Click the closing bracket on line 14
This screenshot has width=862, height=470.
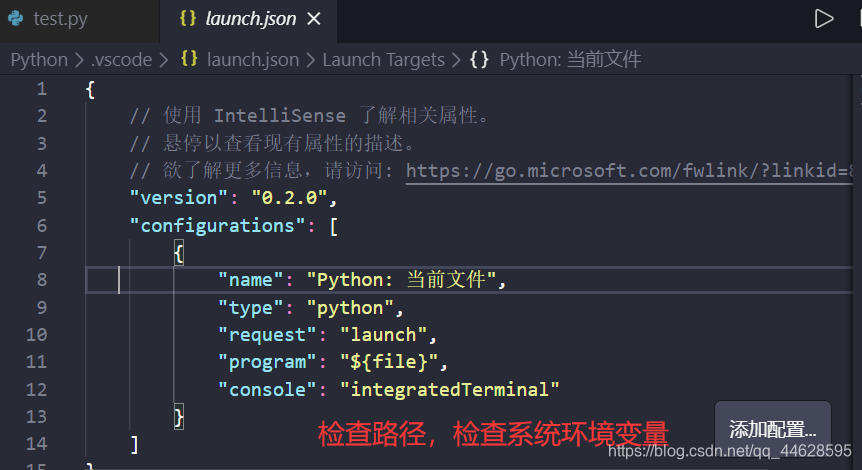click(135, 444)
